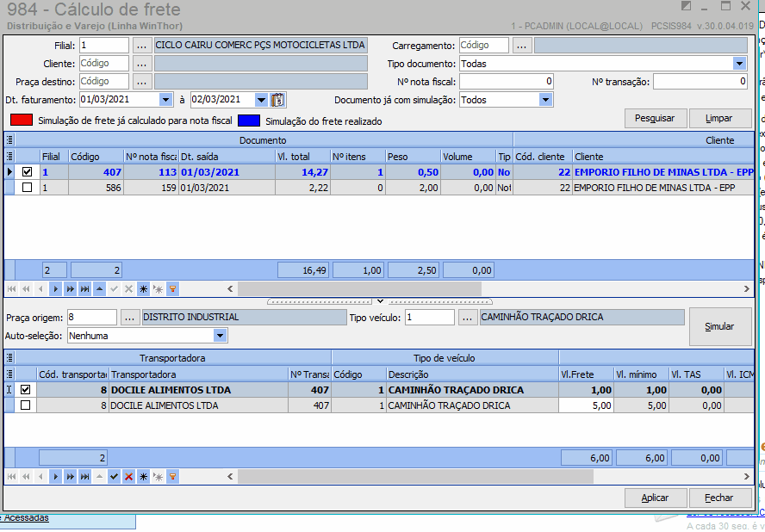Screen dimensions: 765x532
Task: Sort by the Dt. saída column header
Action: pos(227,157)
